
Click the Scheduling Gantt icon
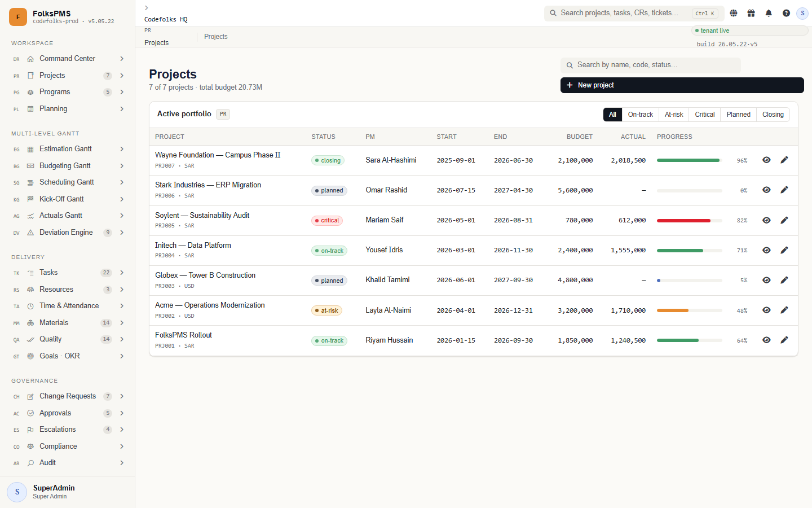pos(30,182)
